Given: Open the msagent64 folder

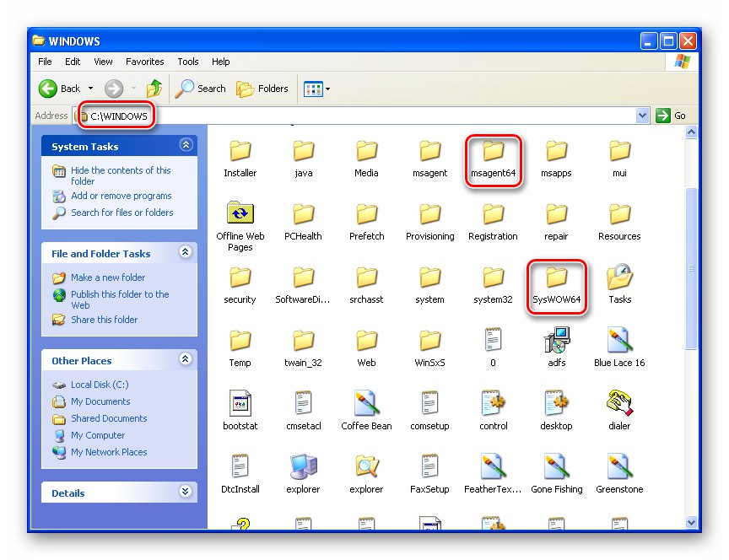Looking at the screenshot, I should (x=493, y=154).
